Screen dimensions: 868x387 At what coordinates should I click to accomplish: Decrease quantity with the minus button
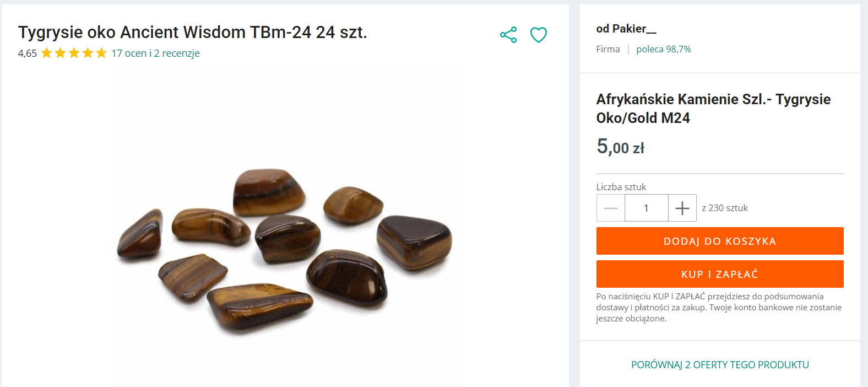(x=610, y=208)
